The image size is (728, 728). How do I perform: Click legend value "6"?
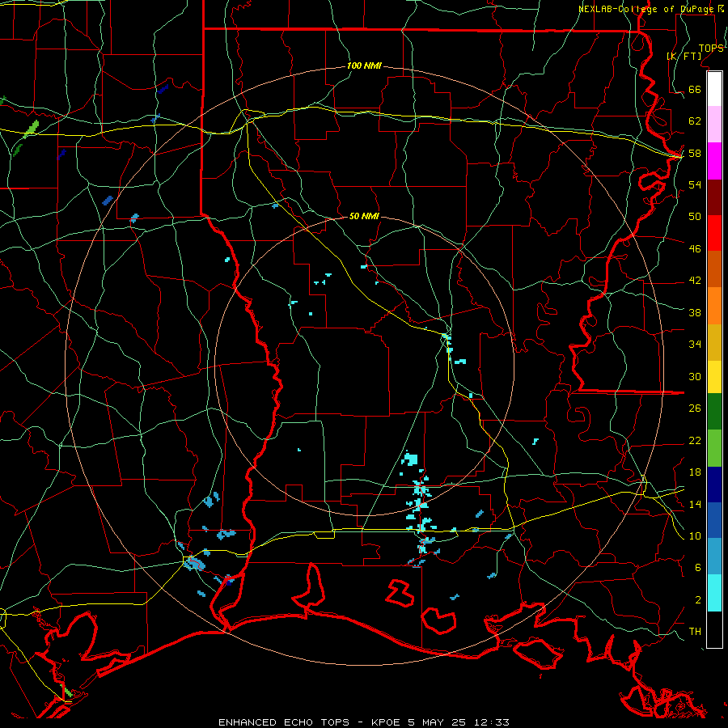point(698,567)
